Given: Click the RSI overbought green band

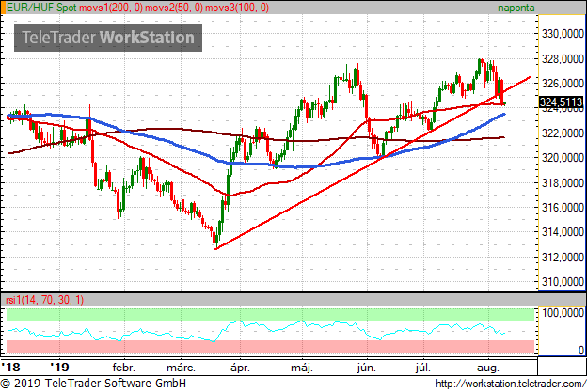Looking at the screenshot, I should (270, 315).
